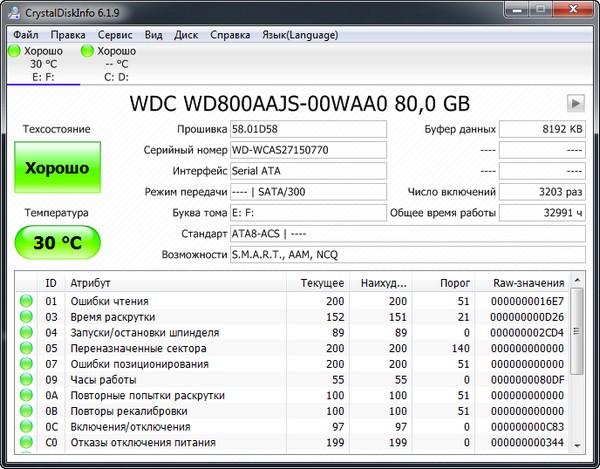
Task: Open the Сервис menu
Action: point(114,34)
